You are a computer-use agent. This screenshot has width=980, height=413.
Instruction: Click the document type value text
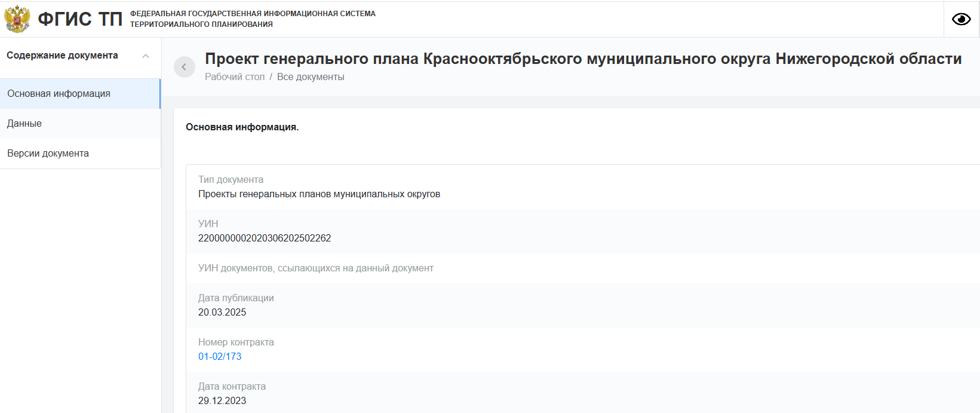tap(319, 194)
